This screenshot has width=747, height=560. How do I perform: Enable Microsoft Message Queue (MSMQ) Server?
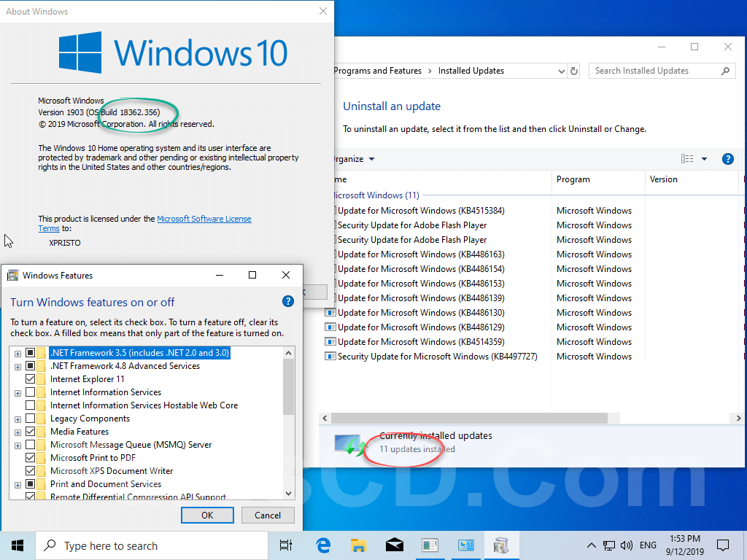point(30,445)
